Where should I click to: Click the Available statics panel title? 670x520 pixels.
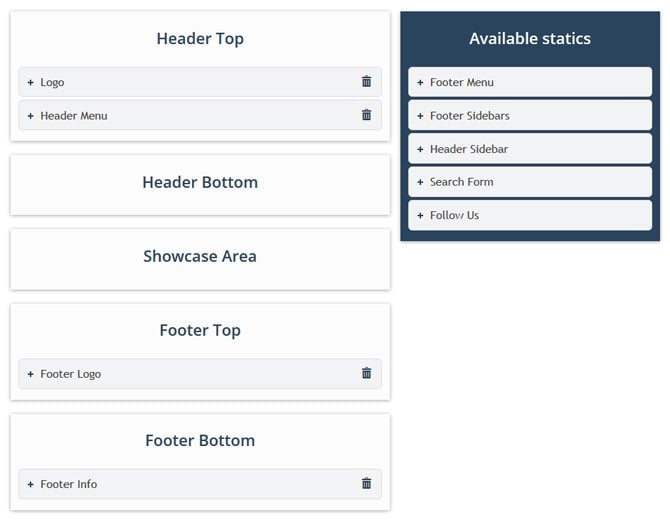point(530,39)
